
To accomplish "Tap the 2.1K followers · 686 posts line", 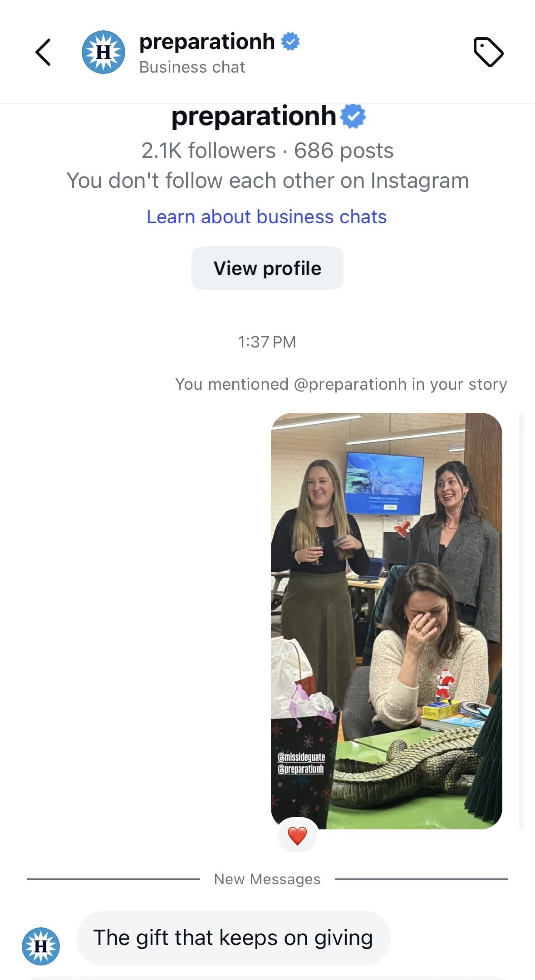I will pos(267,151).
